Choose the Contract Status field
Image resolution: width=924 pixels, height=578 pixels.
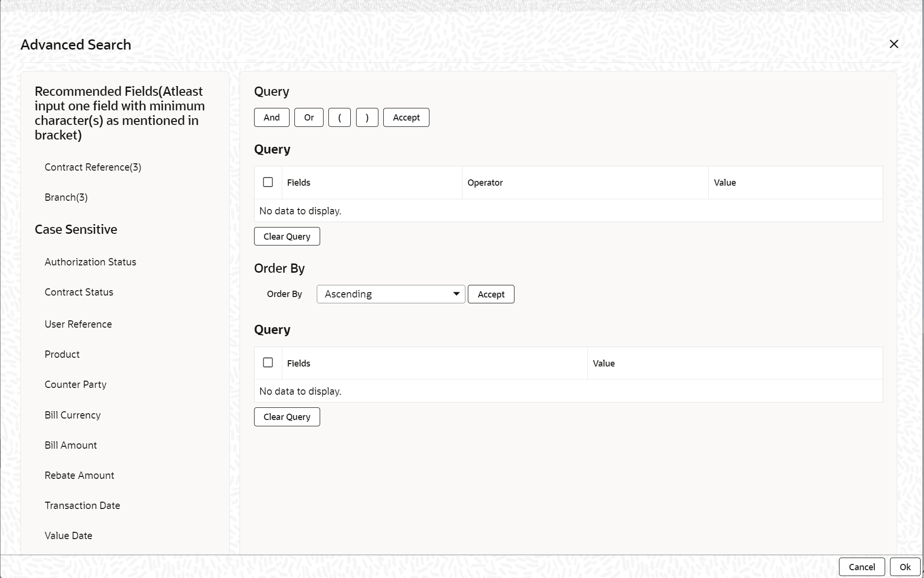click(79, 292)
